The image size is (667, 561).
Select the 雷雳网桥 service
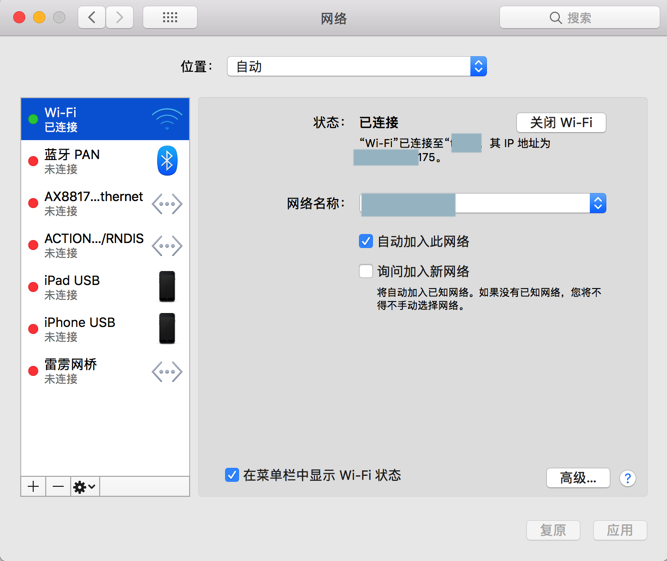[105, 371]
